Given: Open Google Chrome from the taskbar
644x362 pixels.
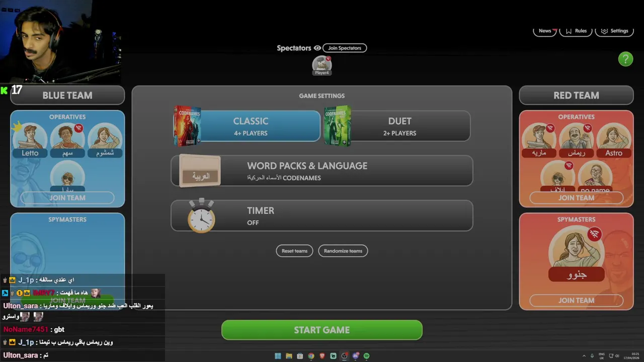Looking at the screenshot, I should [311, 356].
